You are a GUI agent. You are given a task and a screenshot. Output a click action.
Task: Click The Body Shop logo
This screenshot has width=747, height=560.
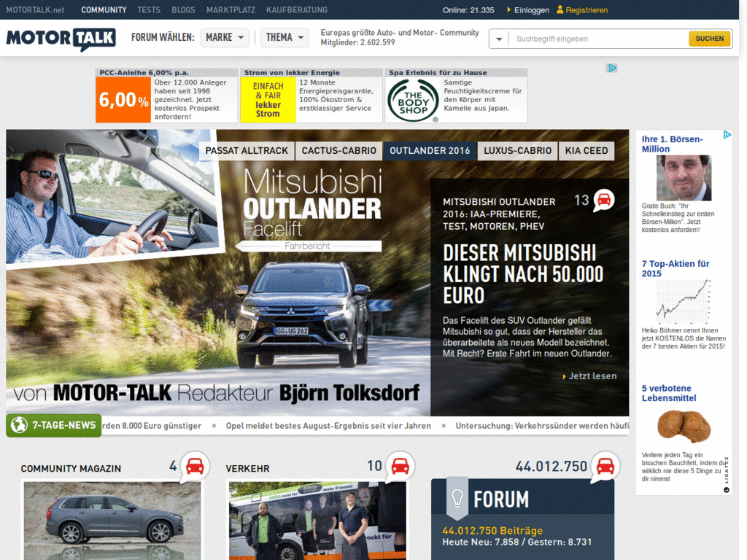413,101
